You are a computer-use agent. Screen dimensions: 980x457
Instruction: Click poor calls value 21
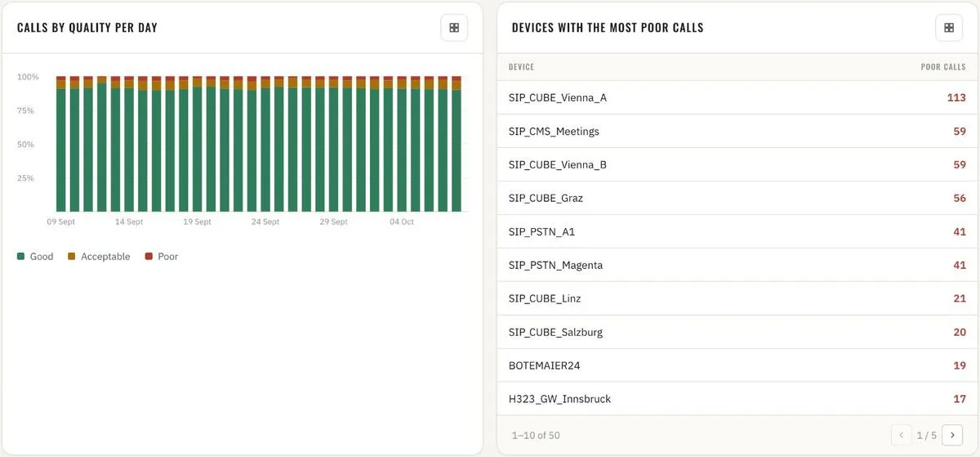[x=960, y=298]
